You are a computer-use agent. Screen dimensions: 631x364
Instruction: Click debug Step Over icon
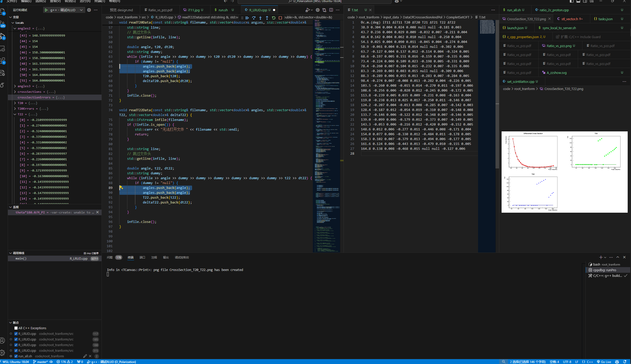pyautogui.click(x=254, y=18)
